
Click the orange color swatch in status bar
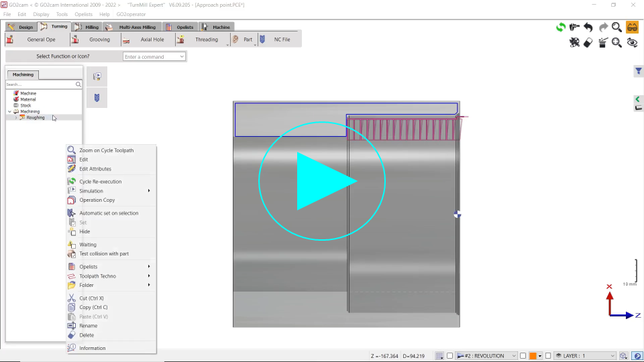[x=533, y=356]
